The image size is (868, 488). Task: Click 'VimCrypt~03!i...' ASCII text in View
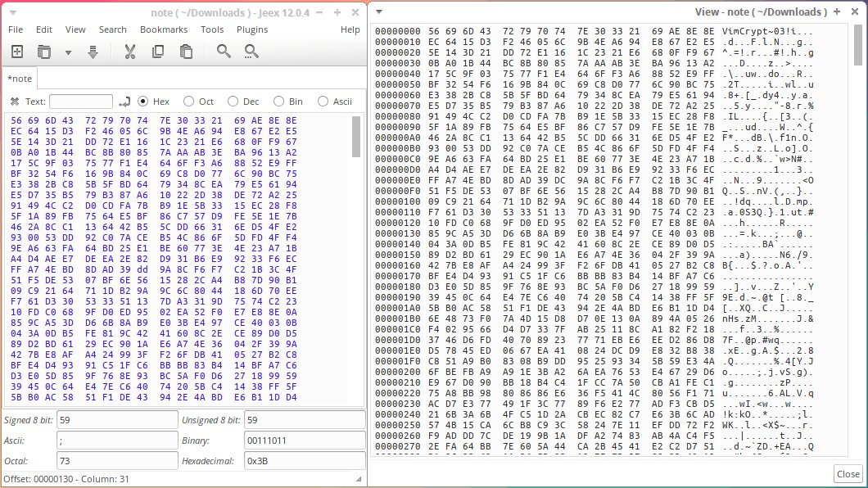(x=768, y=32)
